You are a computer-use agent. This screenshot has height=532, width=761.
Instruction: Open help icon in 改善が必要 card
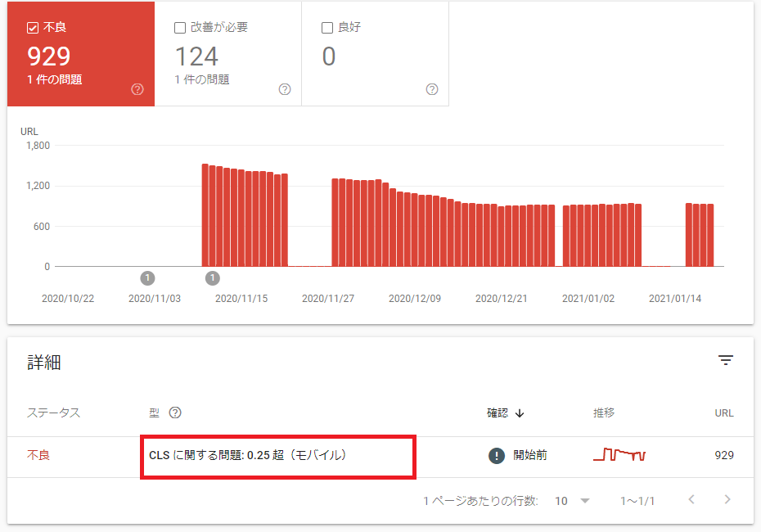(285, 89)
